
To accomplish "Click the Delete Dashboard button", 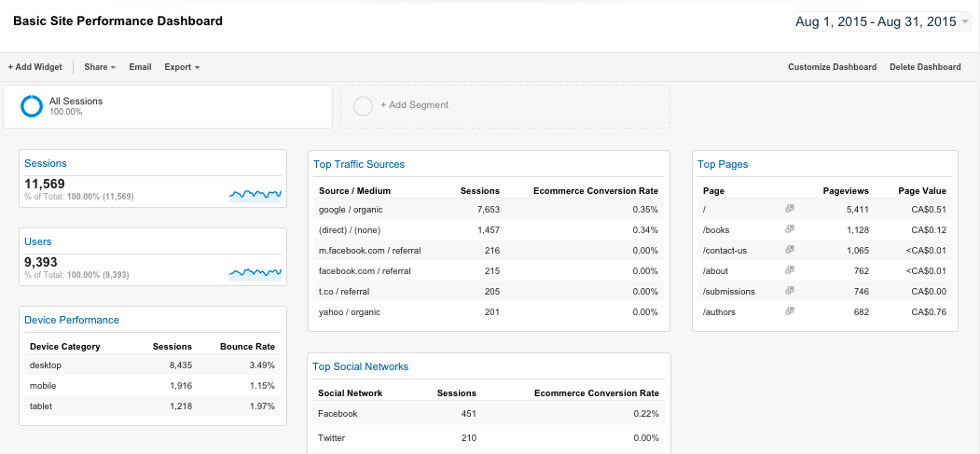I will pos(925,67).
